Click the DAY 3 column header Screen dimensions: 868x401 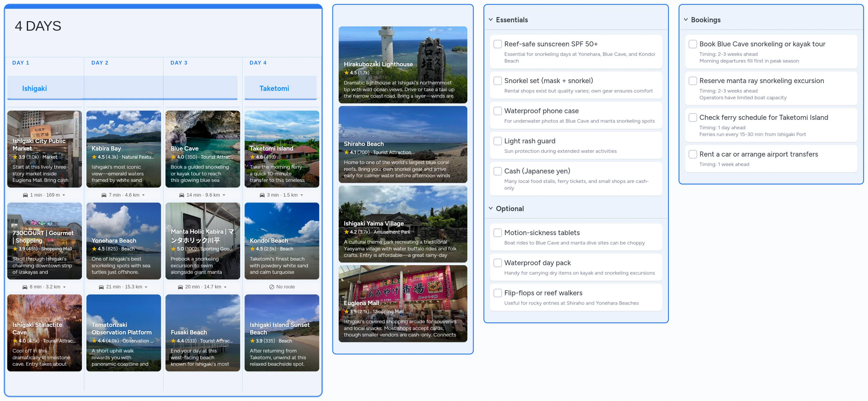coord(179,63)
